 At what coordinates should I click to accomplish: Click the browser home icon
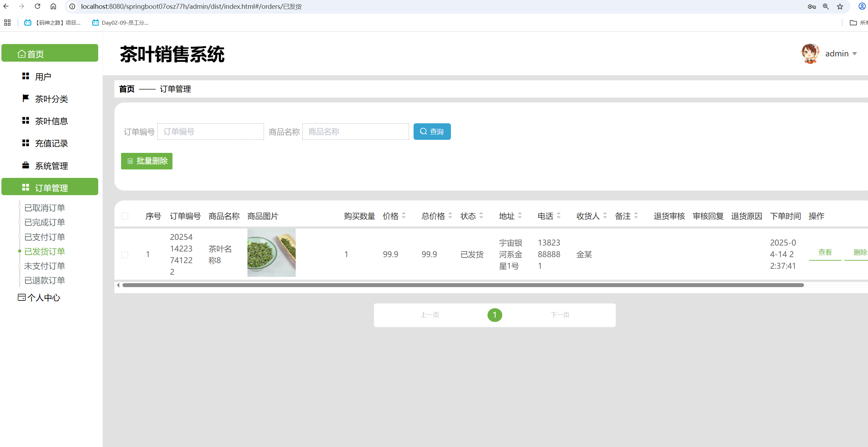[53, 6]
